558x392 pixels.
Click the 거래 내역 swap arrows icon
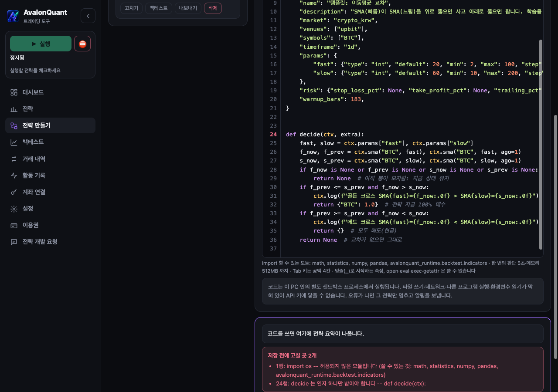coord(14,159)
